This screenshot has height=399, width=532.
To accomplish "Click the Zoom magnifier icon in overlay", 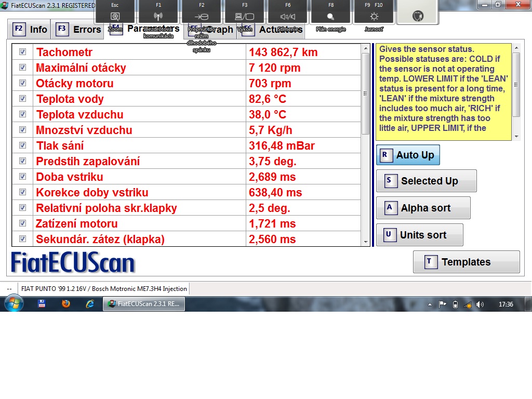I will coord(115,16).
